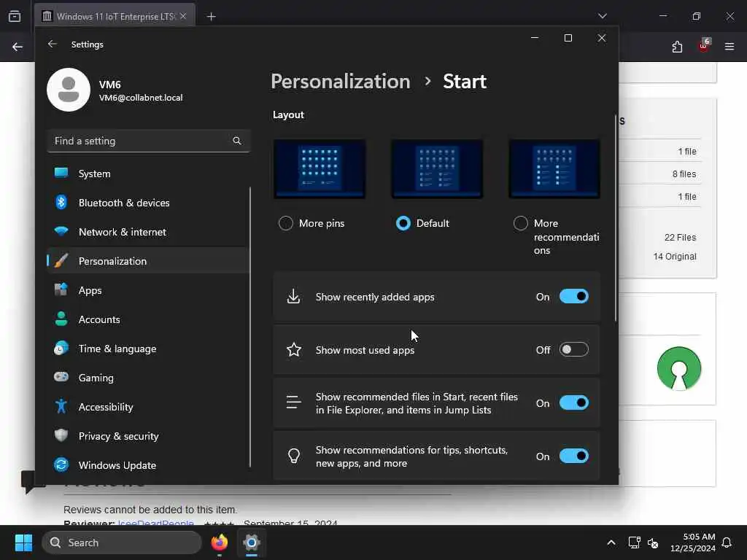Click the Bluetooth icon in sidebar
The height and width of the screenshot is (560, 747).
(x=61, y=203)
